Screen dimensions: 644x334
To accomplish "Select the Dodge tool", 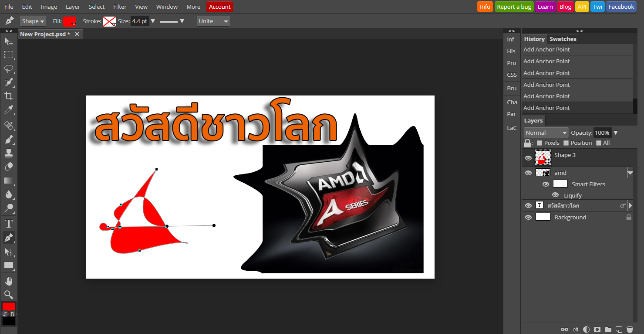I will [x=9, y=208].
